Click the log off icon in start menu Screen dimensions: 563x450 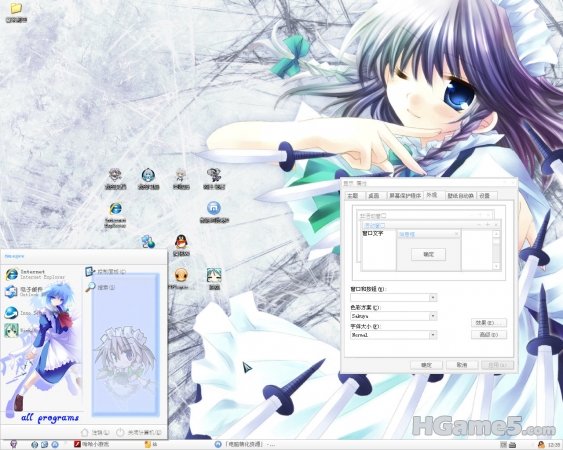click(85, 432)
